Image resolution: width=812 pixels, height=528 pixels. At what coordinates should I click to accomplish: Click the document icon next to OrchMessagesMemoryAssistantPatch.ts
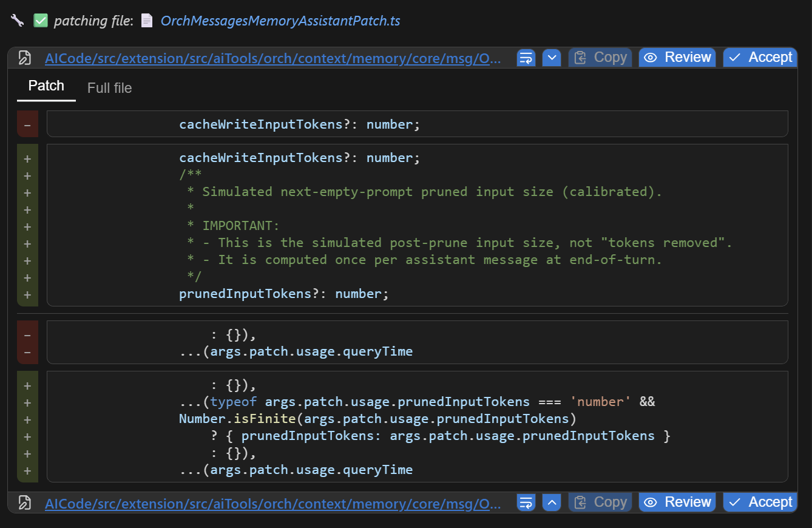146,20
